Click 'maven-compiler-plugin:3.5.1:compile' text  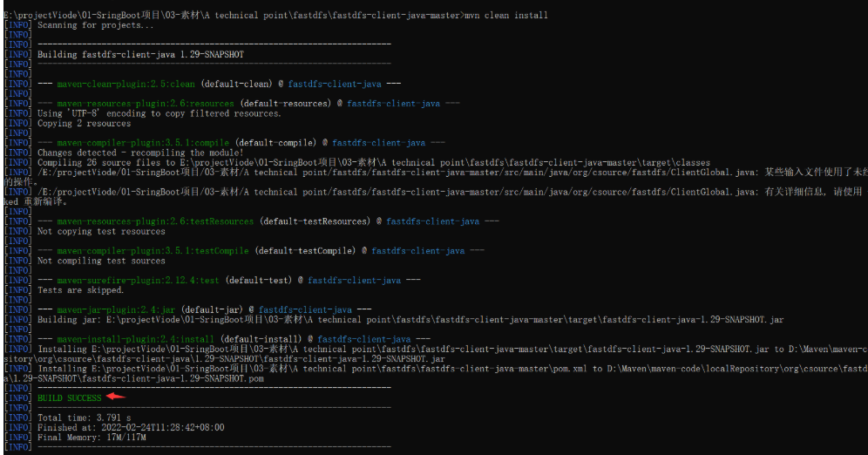[x=143, y=143]
